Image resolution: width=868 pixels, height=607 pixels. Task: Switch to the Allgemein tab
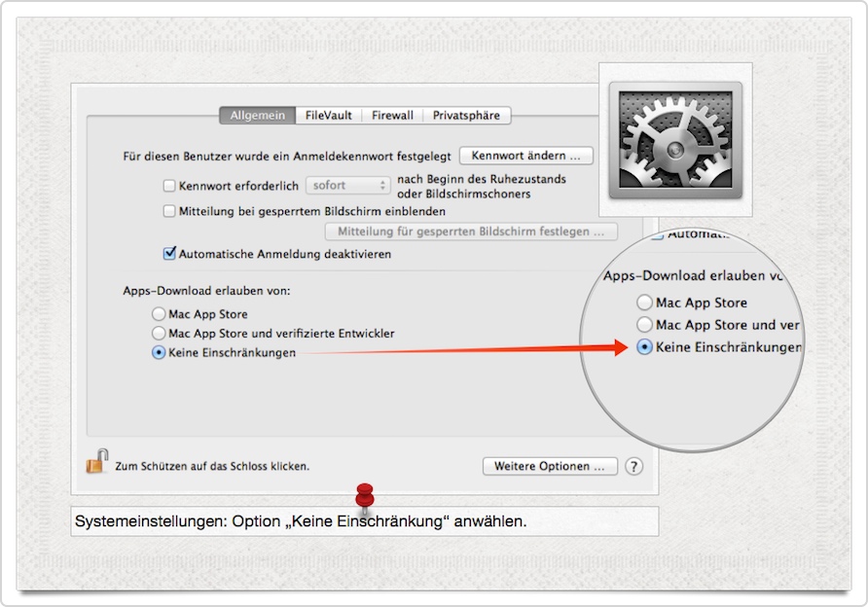click(257, 116)
